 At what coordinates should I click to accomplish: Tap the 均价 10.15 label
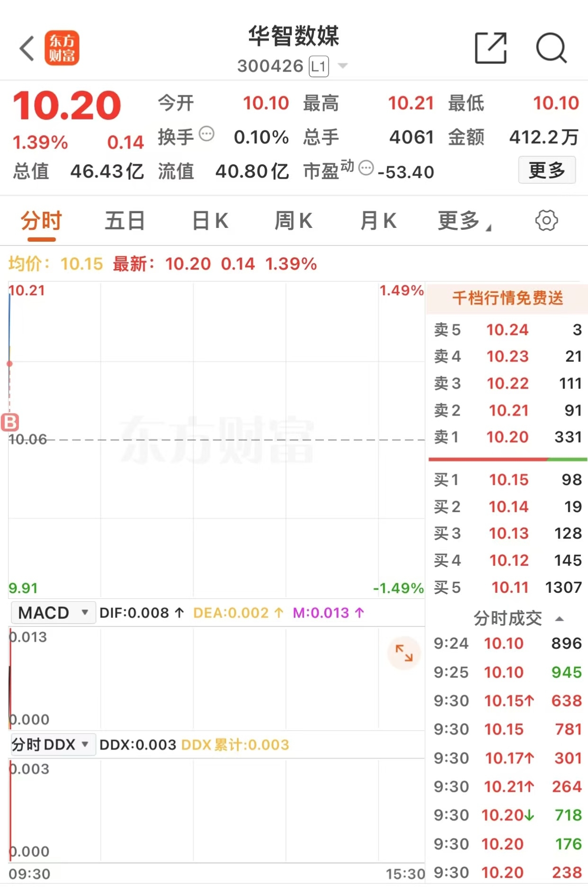point(56,264)
